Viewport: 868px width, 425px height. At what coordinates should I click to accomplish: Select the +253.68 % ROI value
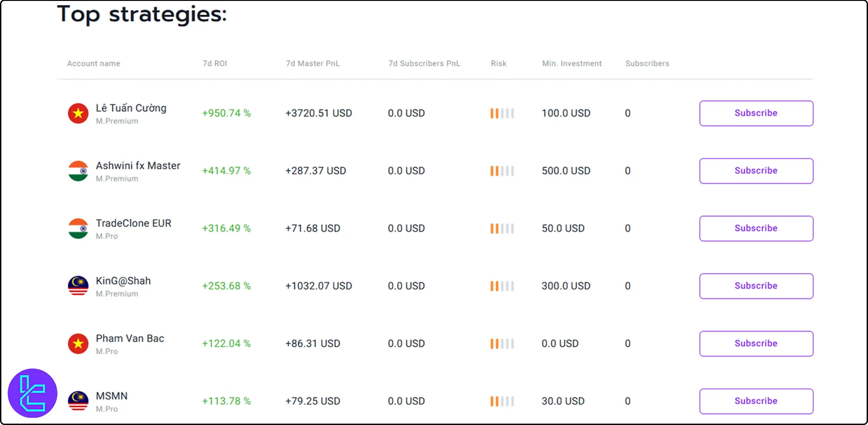click(226, 286)
